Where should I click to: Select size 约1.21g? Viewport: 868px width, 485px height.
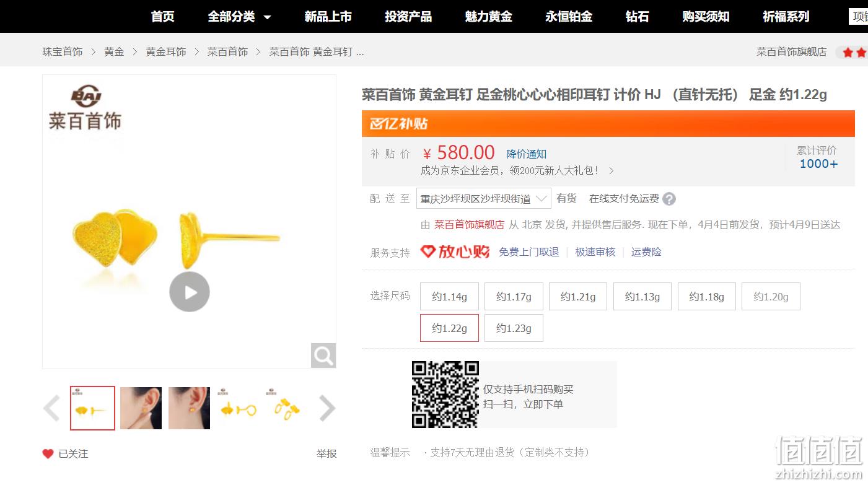coord(578,297)
